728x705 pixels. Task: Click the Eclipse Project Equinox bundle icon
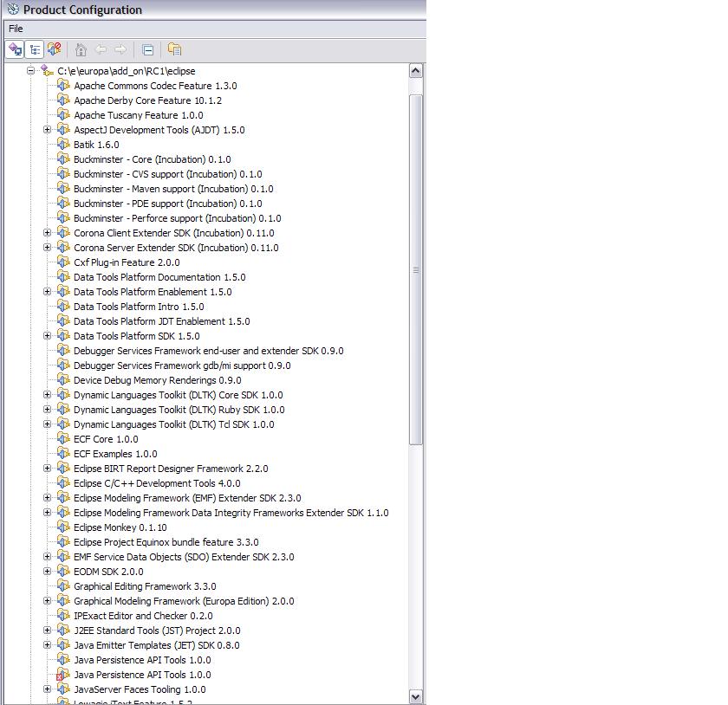click(x=63, y=542)
